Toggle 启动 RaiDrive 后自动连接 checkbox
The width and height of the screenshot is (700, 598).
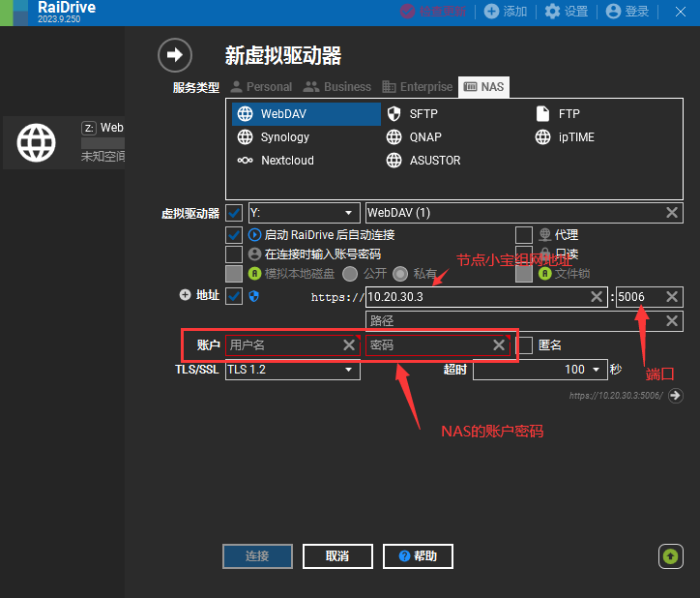[234, 234]
